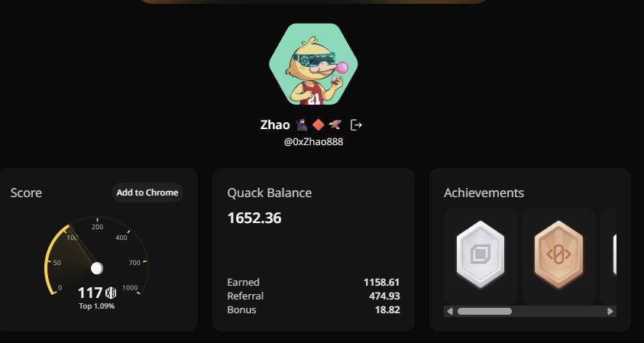The image size is (644, 343).
Task: Click the bronze code achievement badge
Action: tap(558, 254)
